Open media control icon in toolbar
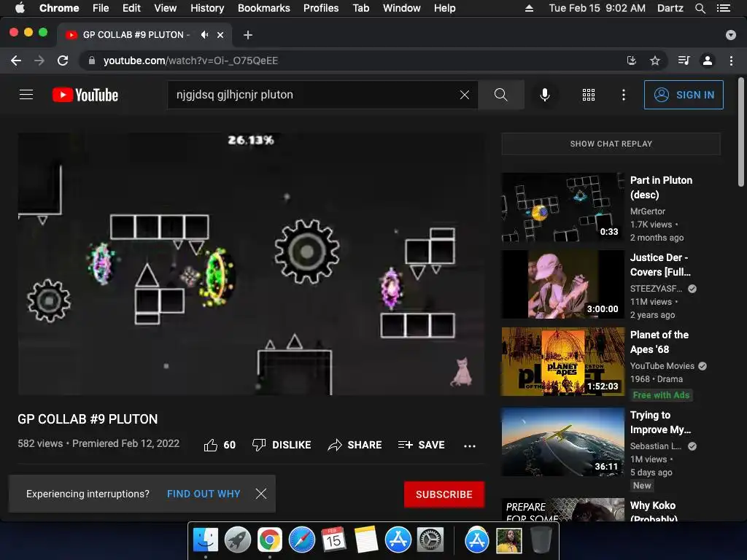Image resolution: width=747 pixels, height=560 pixels. (684, 61)
